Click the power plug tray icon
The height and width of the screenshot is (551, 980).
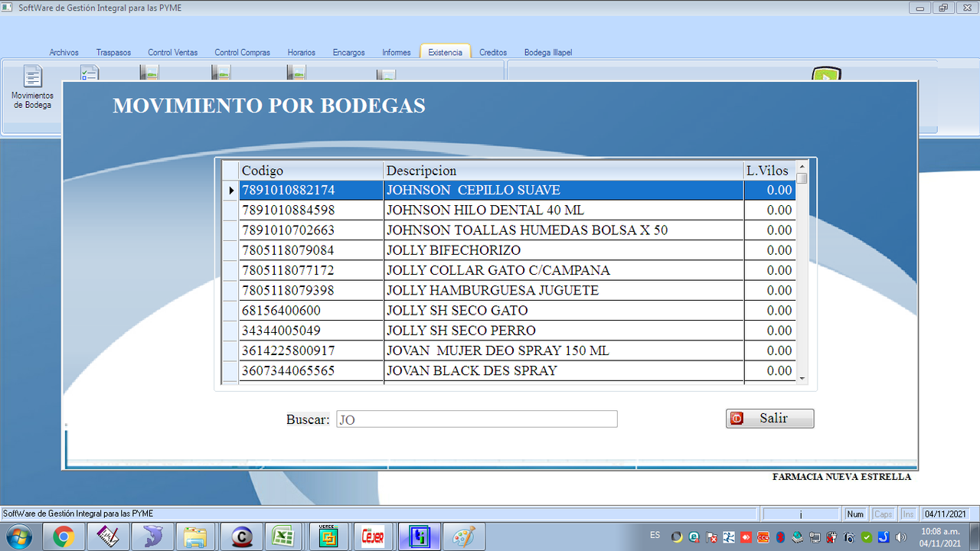pyautogui.click(x=832, y=537)
